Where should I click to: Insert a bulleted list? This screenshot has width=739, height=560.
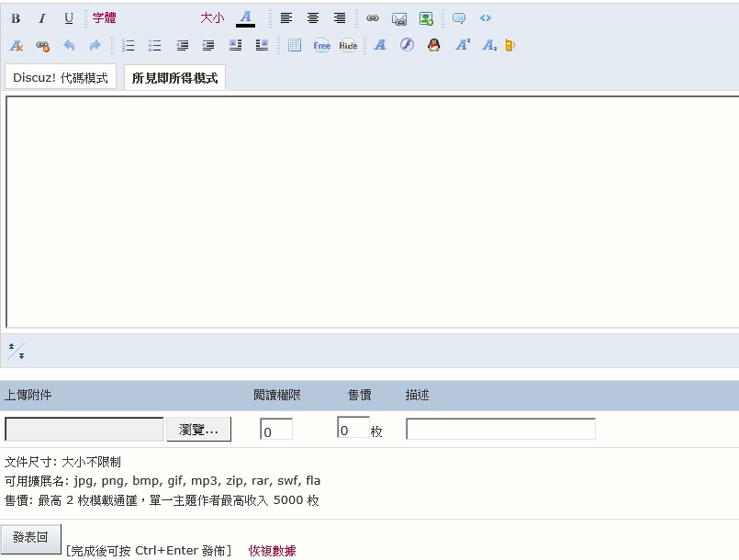point(154,45)
